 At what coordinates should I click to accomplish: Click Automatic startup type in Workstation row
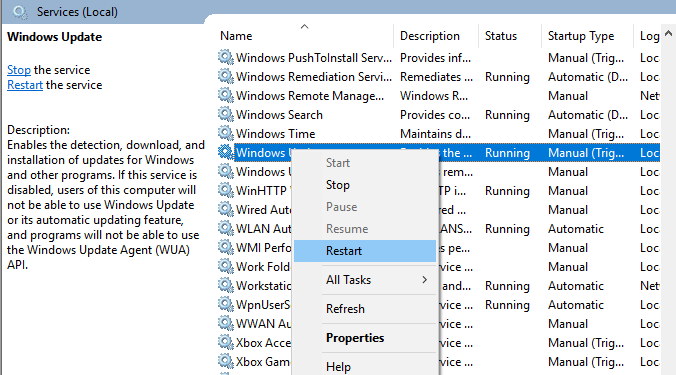pos(576,286)
